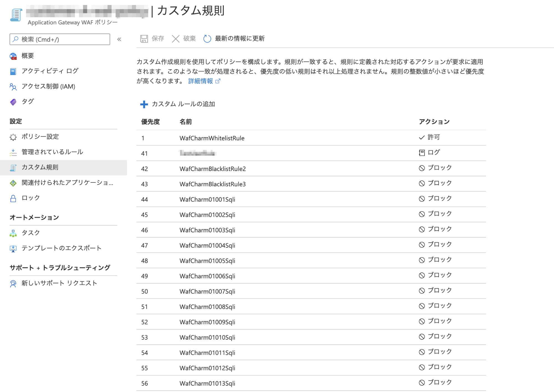Viewport: 554px width, 392px height.
Task: Open the 詳細情報 link
Action: [200, 81]
